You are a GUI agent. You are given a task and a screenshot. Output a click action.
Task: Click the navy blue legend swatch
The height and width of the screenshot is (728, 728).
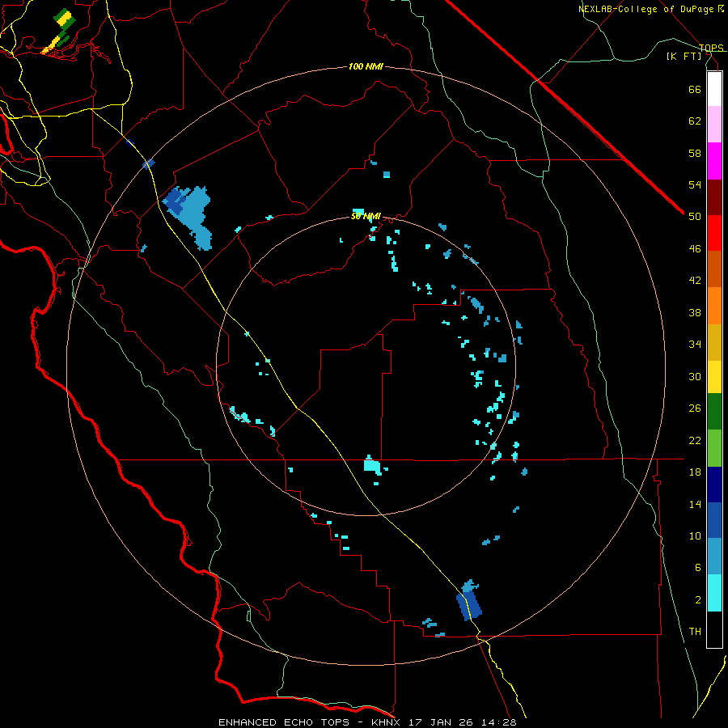[714, 485]
